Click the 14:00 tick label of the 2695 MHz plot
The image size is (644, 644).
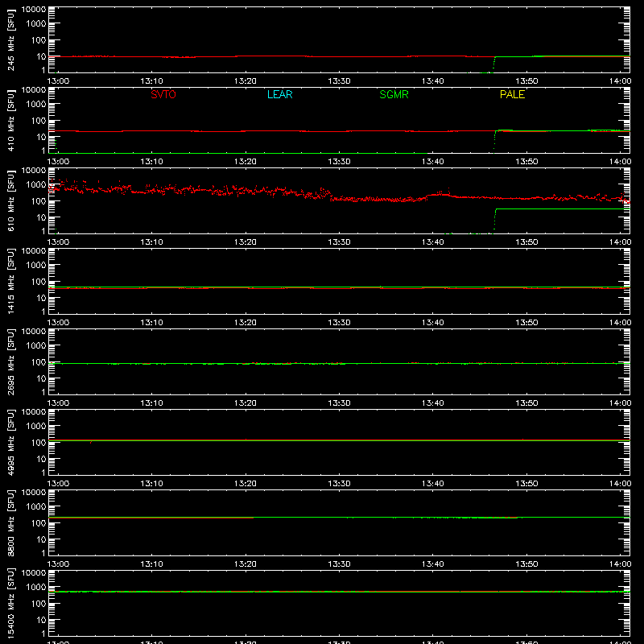pos(620,403)
